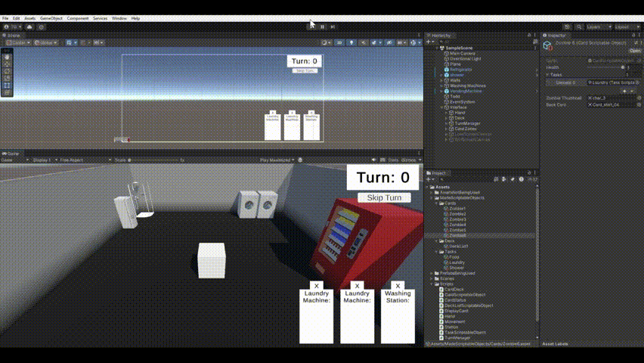Close the first Laundry Machine card with X
The width and height of the screenshot is (644, 363).
pyautogui.click(x=316, y=286)
